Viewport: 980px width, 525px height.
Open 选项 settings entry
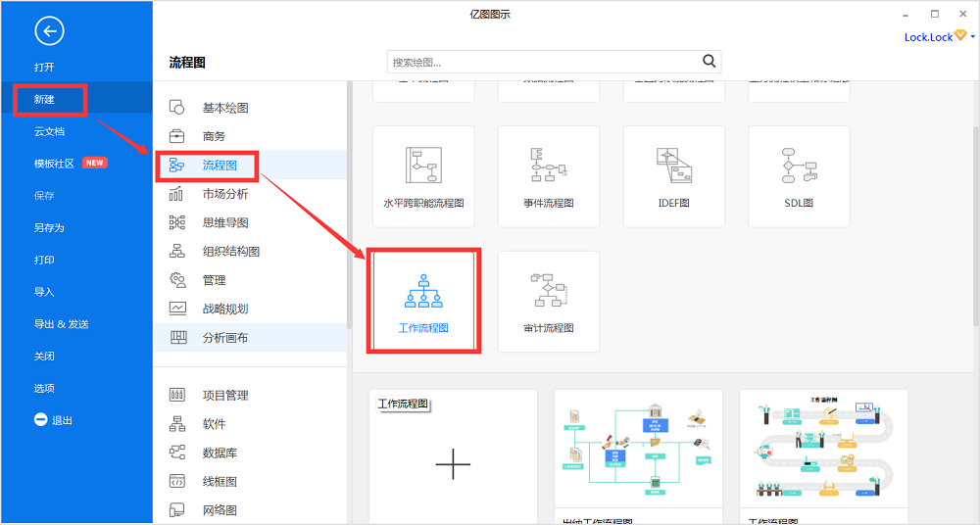tap(44, 388)
